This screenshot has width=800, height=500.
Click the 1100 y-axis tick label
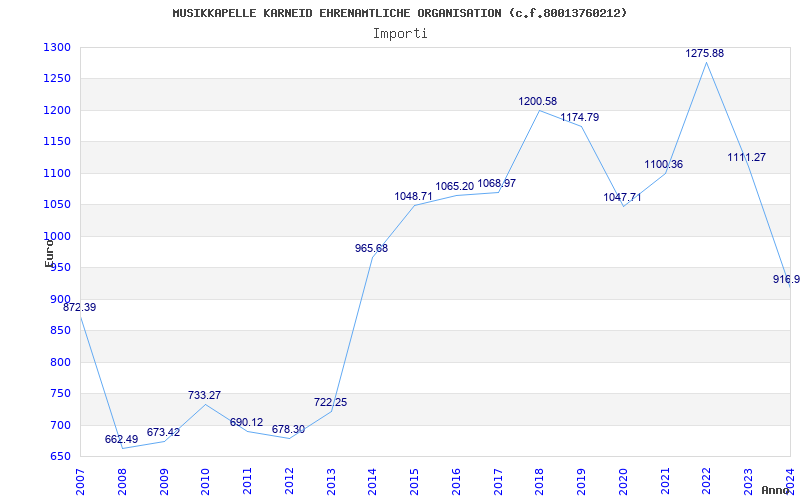(x=57, y=173)
